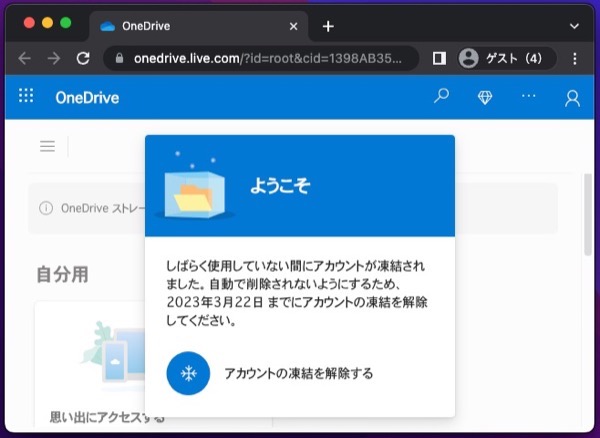This screenshot has width=600, height=438.
Task: Click the red close window button
Action: (29, 23)
